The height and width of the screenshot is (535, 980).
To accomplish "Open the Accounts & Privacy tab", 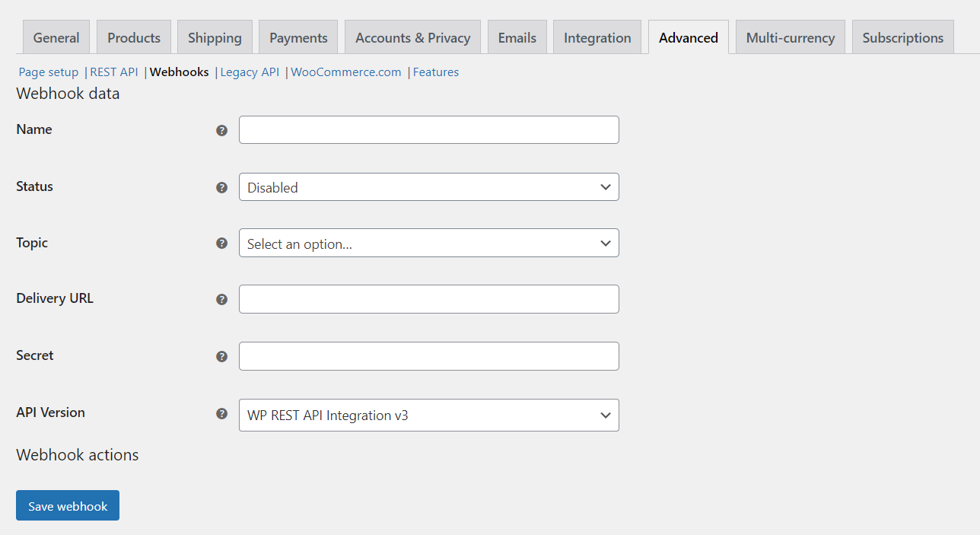I will (x=412, y=38).
